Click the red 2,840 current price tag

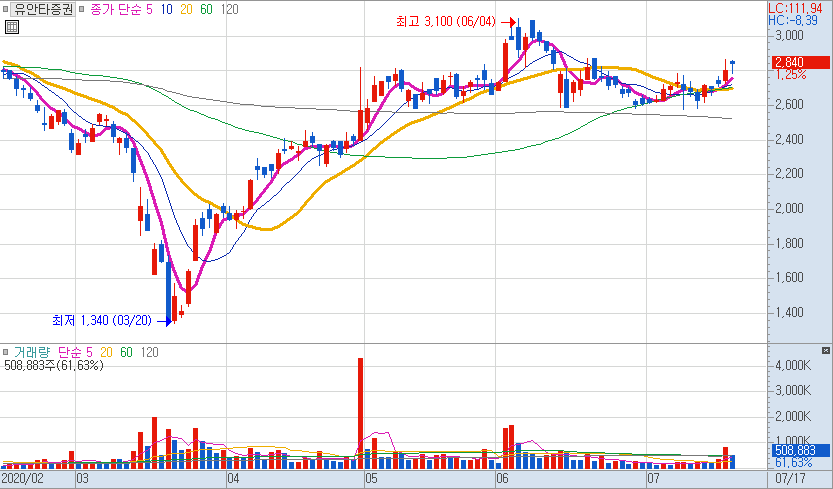(800, 62)
